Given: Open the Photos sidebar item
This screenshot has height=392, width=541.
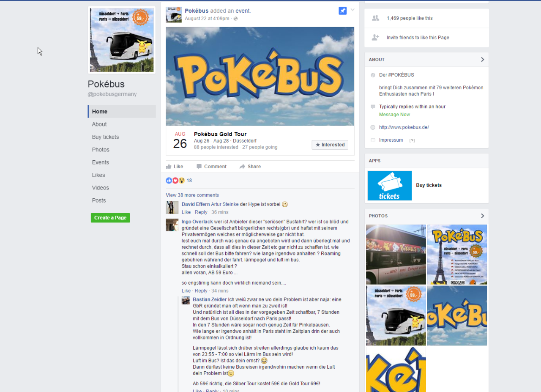Looking at the screenshot, I should (101, 150).
